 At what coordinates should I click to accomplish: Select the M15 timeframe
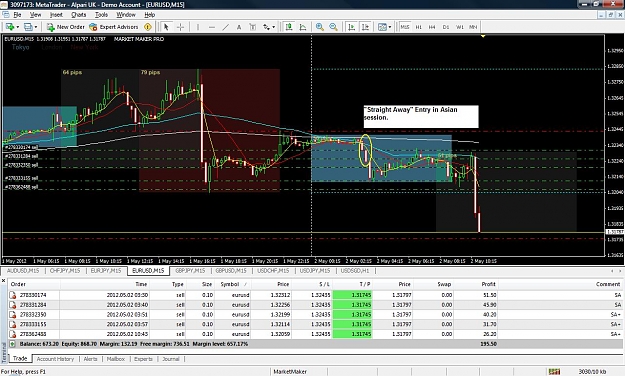click(x=405, y=27)
